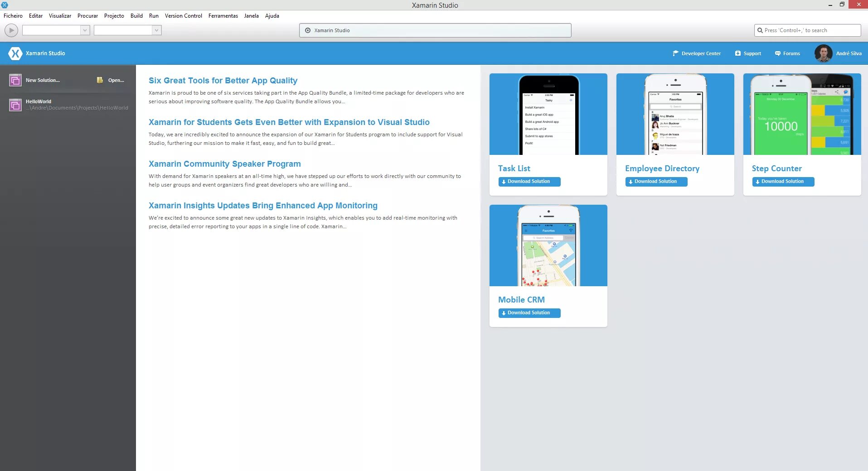Open the Build menu

coord(136,16)
